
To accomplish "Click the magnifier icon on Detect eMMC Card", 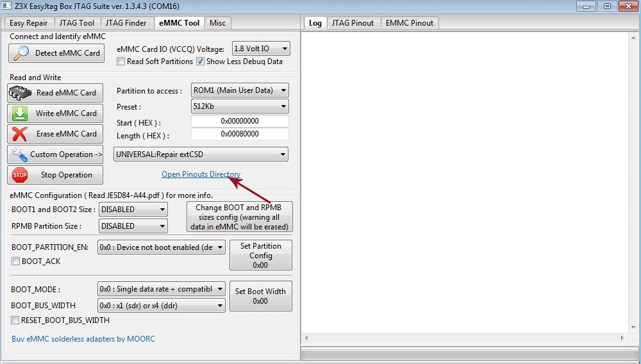I will point(21,53).
